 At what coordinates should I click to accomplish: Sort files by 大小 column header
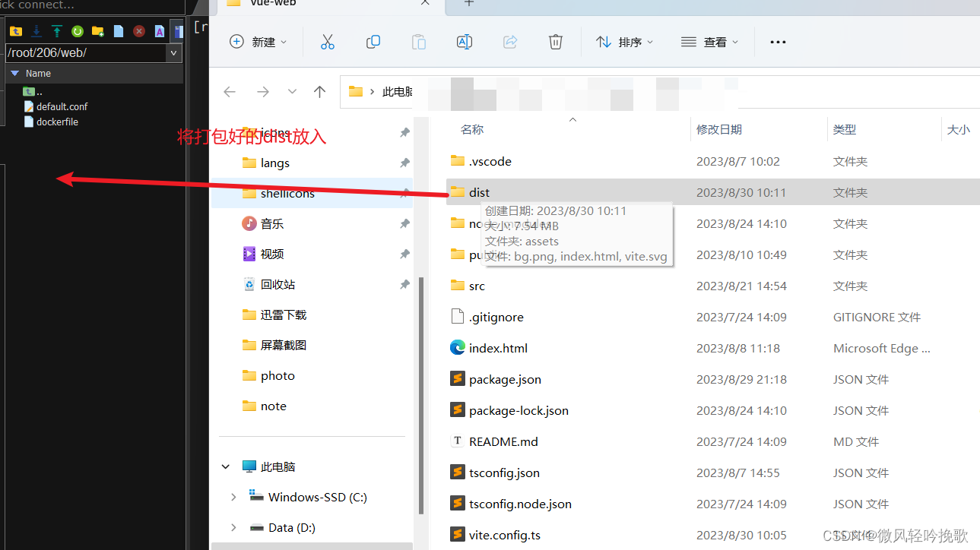coord(960,129)
